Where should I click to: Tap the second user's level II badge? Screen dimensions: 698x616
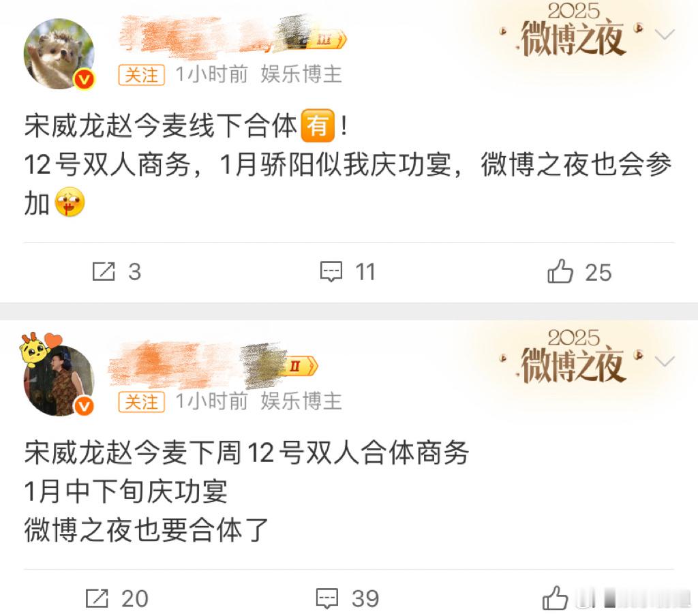[301, 366]
